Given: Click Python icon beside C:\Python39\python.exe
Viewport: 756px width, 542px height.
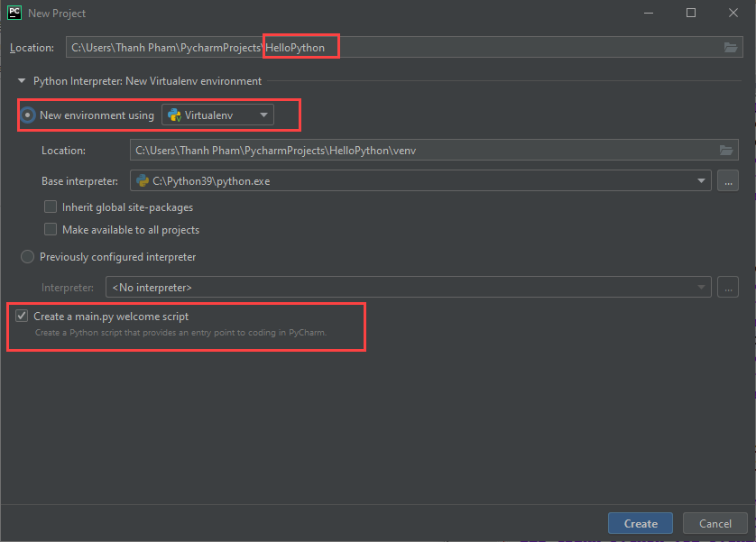Looking at the screenshot, I should (143, 180).
